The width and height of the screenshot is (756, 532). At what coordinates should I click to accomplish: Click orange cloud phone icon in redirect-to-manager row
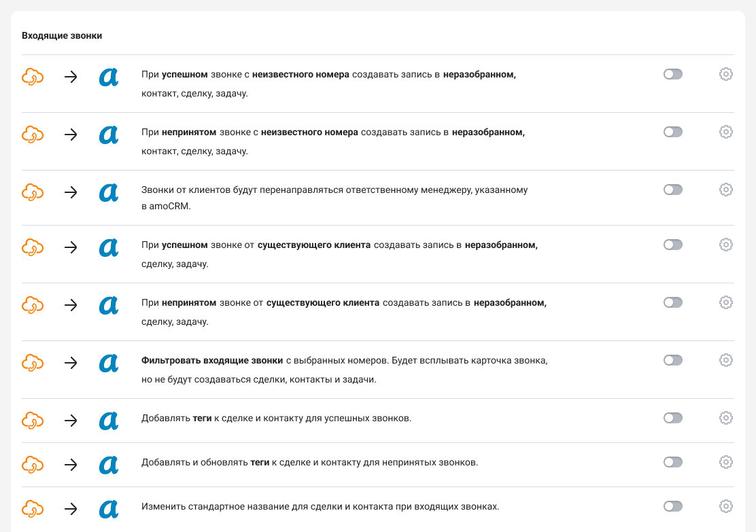point(33,193)
